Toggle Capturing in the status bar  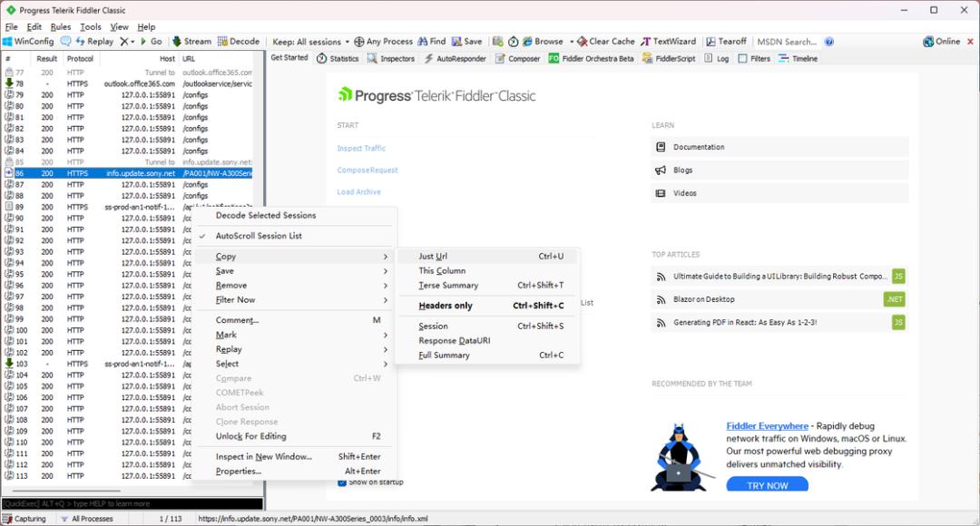tap(24, 519)
